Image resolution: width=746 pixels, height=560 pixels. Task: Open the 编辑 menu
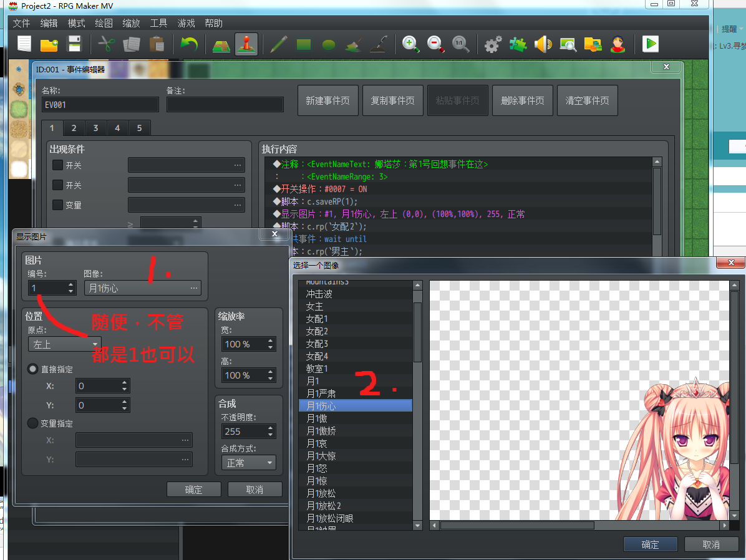[49, 23]
